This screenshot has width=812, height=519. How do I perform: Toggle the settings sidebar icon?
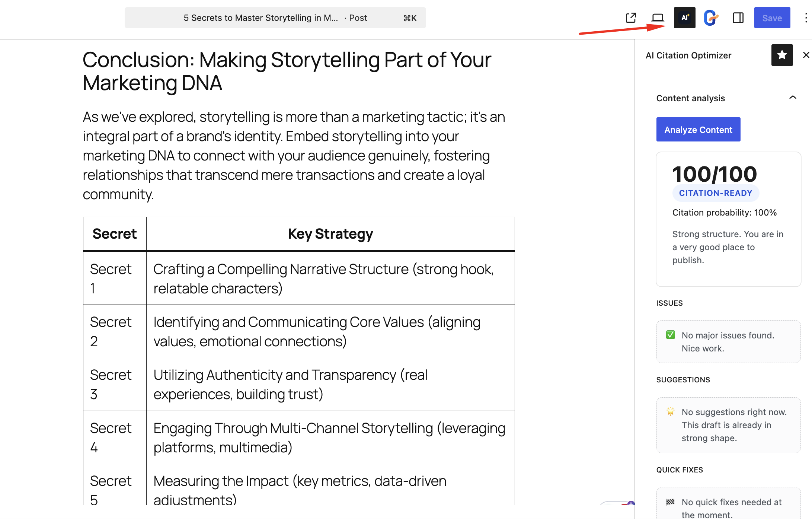click(x=738, y=17)
